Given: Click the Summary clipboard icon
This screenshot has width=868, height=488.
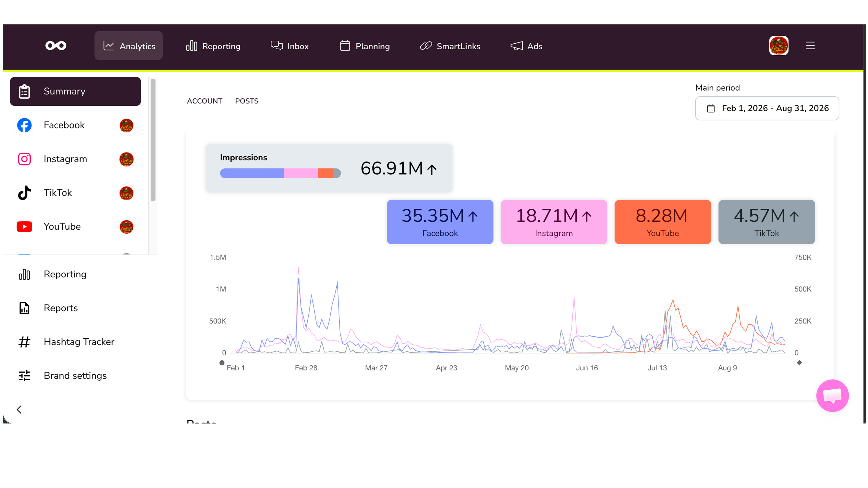Looking at the screenshot, I should [24, 91].
